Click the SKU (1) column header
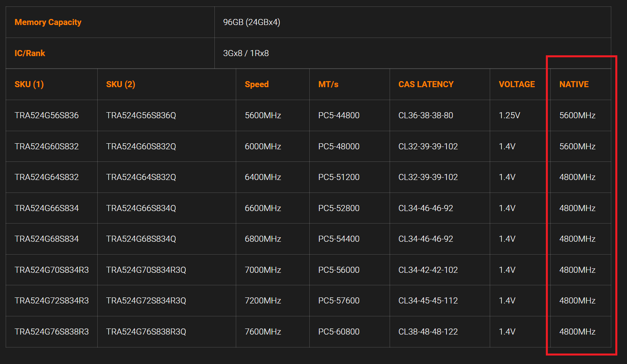 [29, 84]
